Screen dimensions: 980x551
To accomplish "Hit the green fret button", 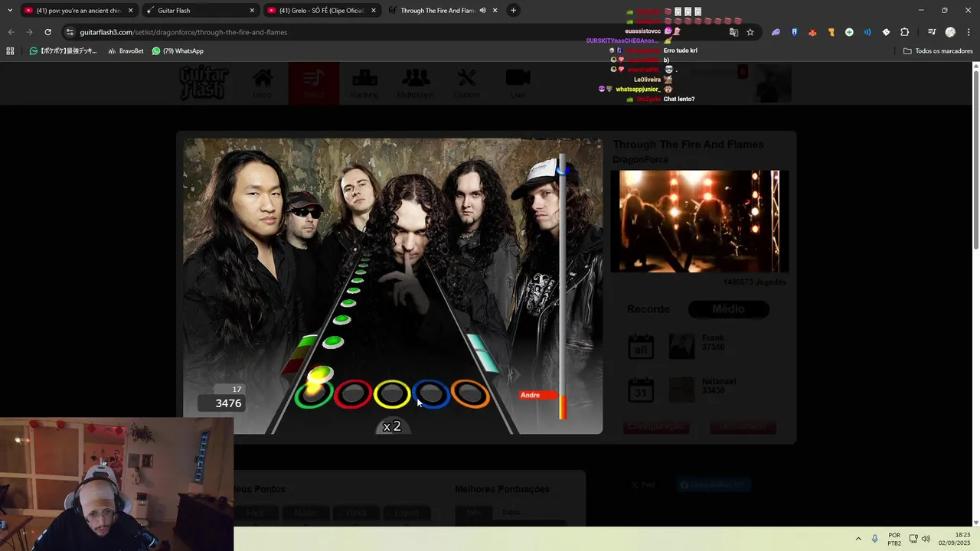I will click(313, 394).
